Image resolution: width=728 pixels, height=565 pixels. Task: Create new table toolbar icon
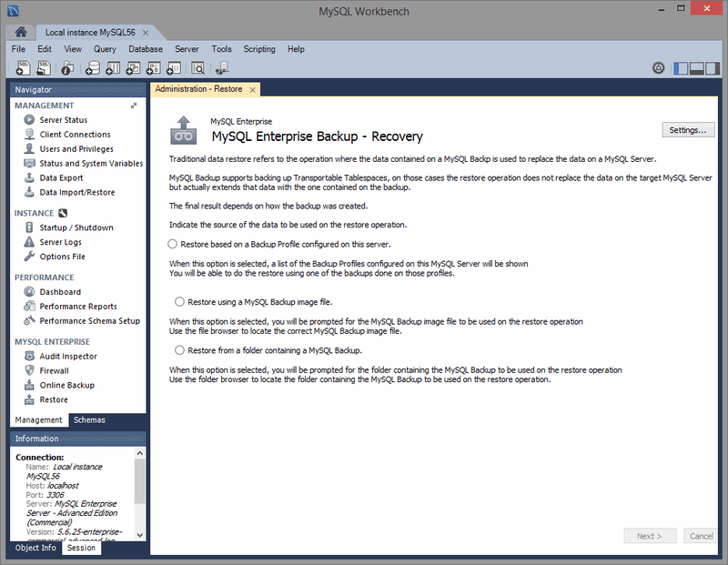point(113,68)
